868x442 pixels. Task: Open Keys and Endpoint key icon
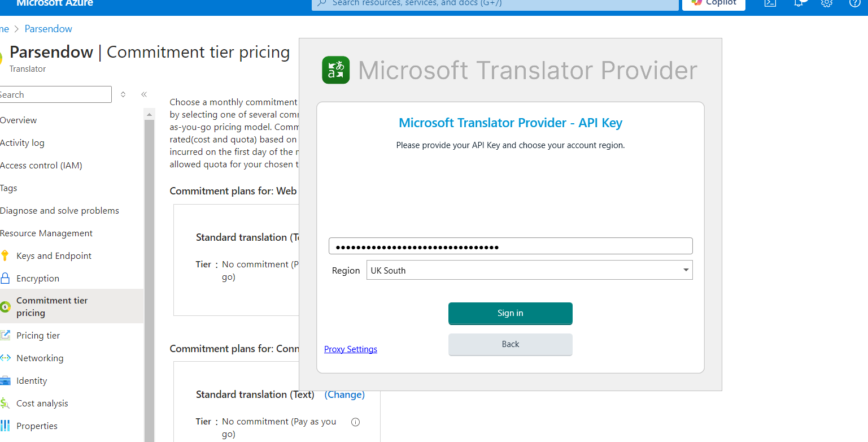[x=5, y=255]
